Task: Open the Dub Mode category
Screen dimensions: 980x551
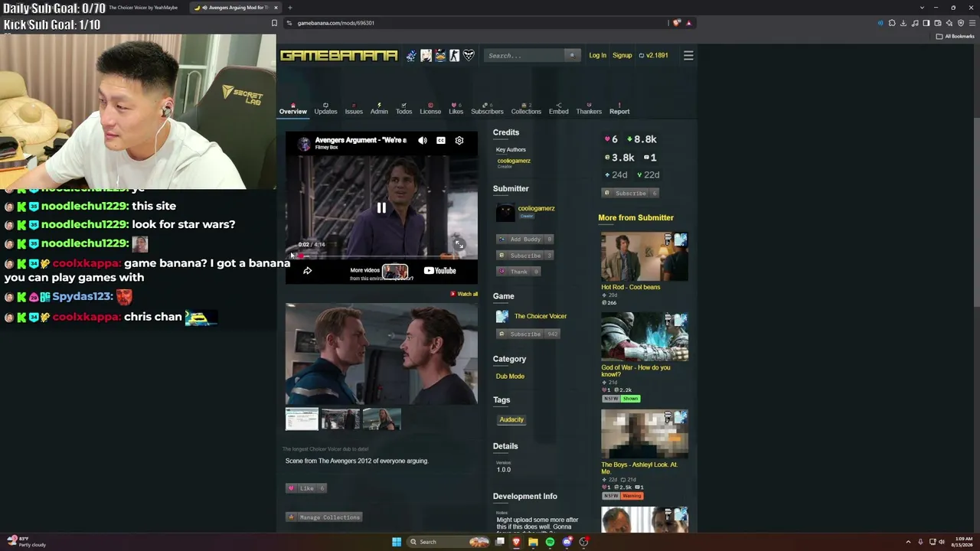Action: pos(510,377)
